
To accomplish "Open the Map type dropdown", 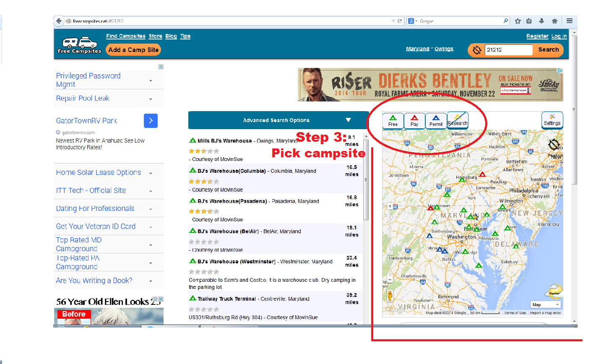I will [545, 305].
